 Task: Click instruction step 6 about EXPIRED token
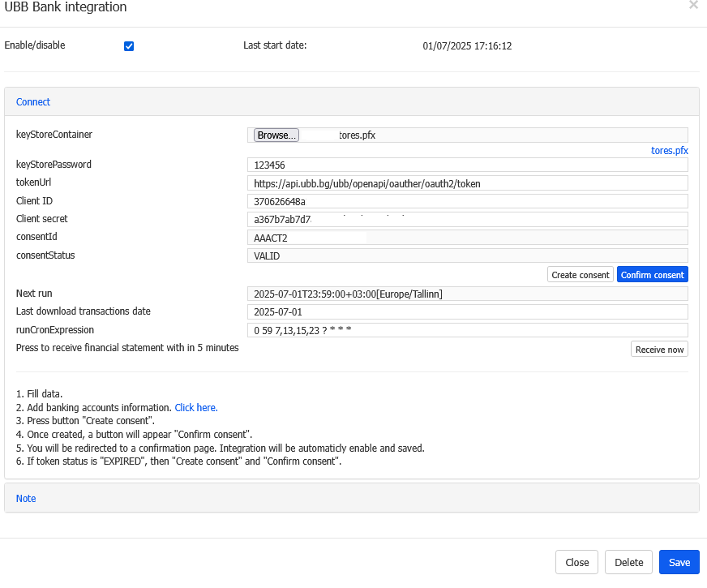click(178, 461)
